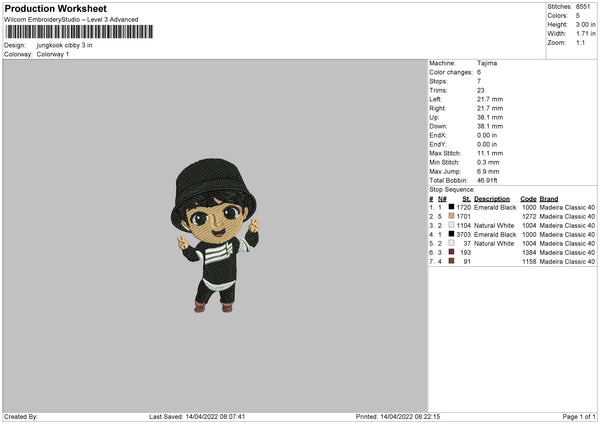Click black swatch in stop row 1
The width and height of the screenshot is (600, 424).
tap(452, 207)
